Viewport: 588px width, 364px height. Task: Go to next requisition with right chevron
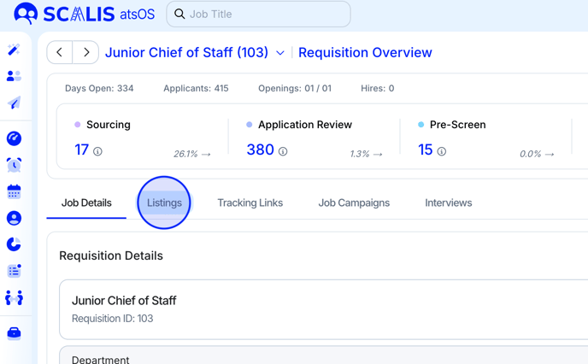coord(85,53)
